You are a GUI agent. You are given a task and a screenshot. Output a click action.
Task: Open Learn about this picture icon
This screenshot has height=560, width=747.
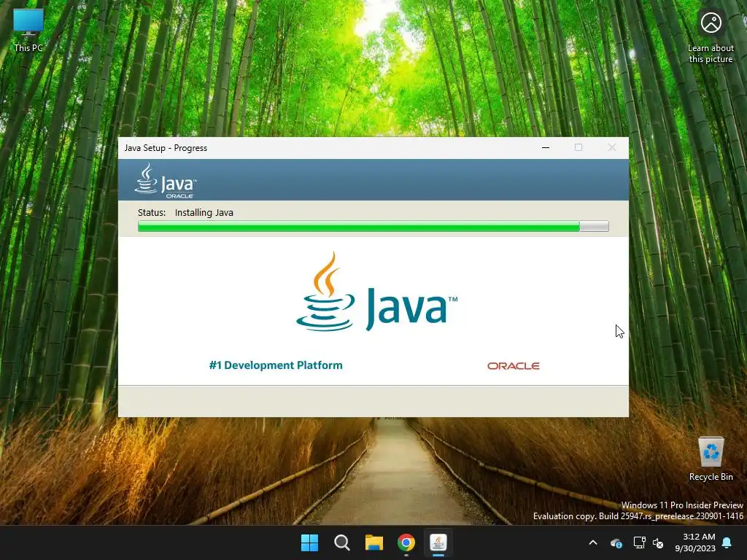pyautogui.click(x=711, y=37)
